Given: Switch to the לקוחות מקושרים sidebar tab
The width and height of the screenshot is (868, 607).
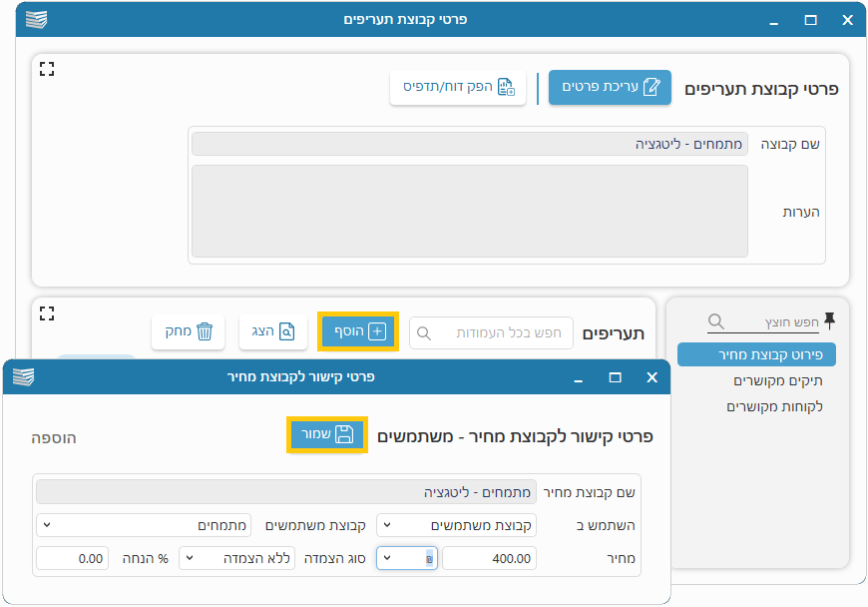Looking at the screenshot, I should pyautogui.click(x=774, y=406).
